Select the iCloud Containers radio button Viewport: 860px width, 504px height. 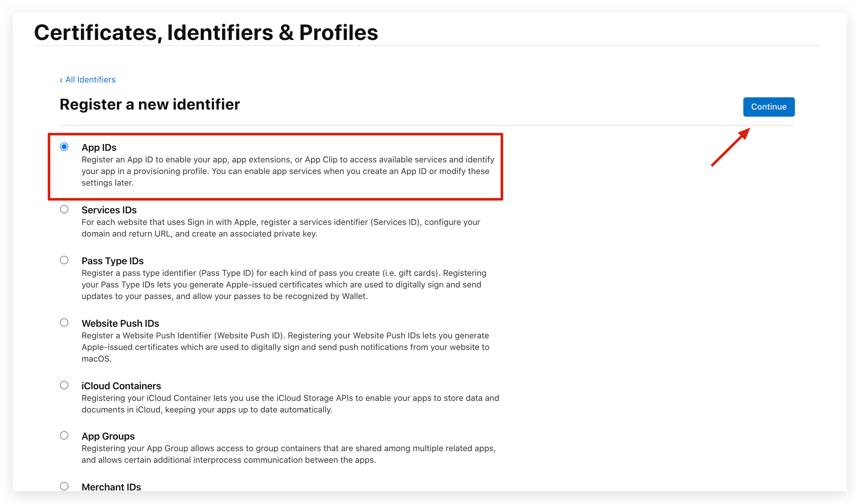coord(64,385)
